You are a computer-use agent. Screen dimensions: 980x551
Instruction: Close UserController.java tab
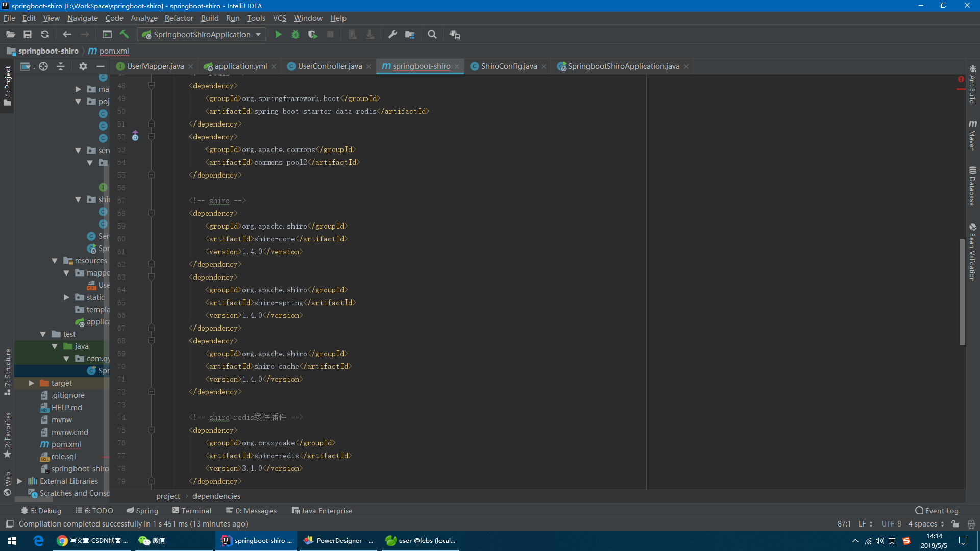369,67
